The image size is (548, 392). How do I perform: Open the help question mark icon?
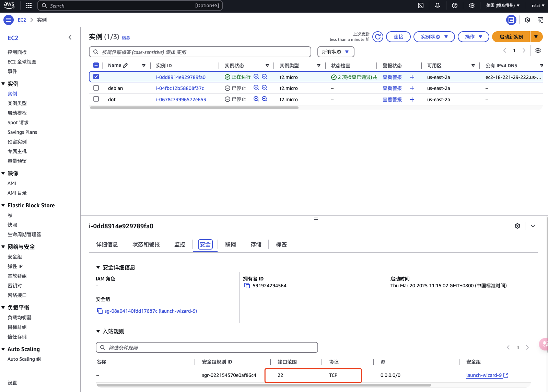pyautogui.click(x=455, y=5)
